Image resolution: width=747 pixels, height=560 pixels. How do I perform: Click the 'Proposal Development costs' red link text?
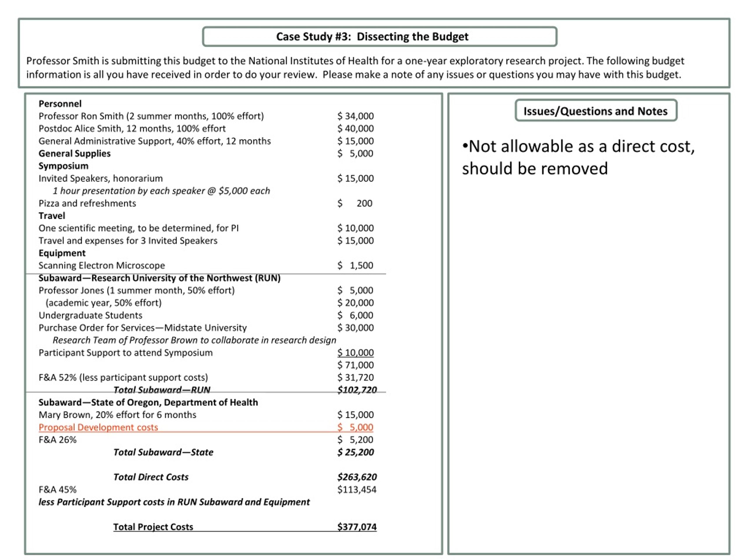(x=98, y=427)
